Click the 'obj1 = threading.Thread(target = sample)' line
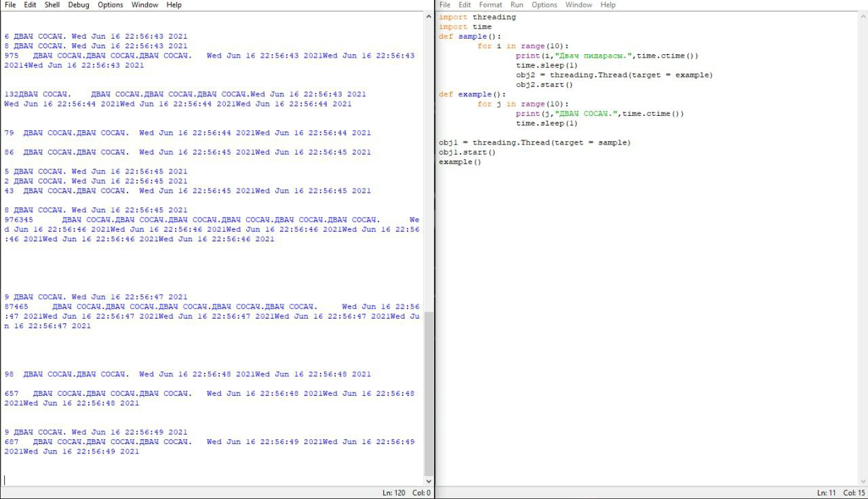The height and width of the screenshot is (499, 868). pyautogui.click(x=535, y=142)
